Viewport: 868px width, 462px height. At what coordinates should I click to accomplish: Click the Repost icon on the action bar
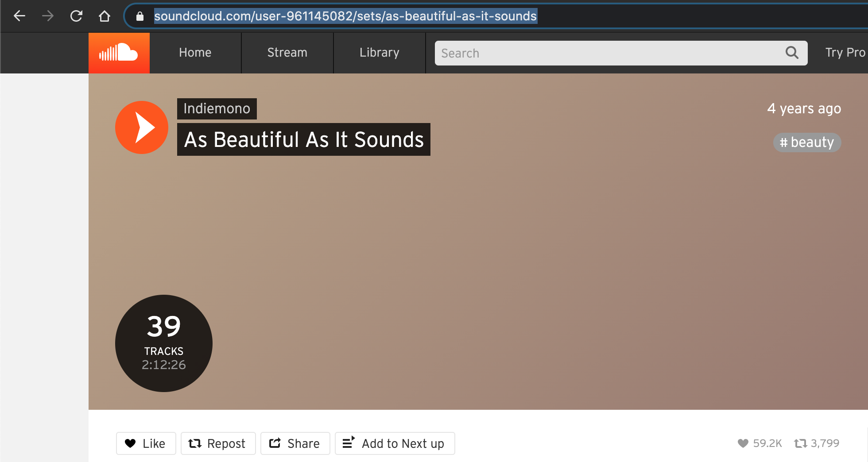pyautogui.click(x=195, y=443)
